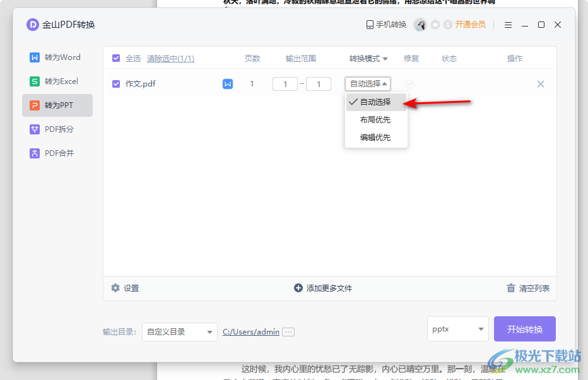Expand the pptx output format dropdown
Viewport: 588px width, 380px height.
457,329
